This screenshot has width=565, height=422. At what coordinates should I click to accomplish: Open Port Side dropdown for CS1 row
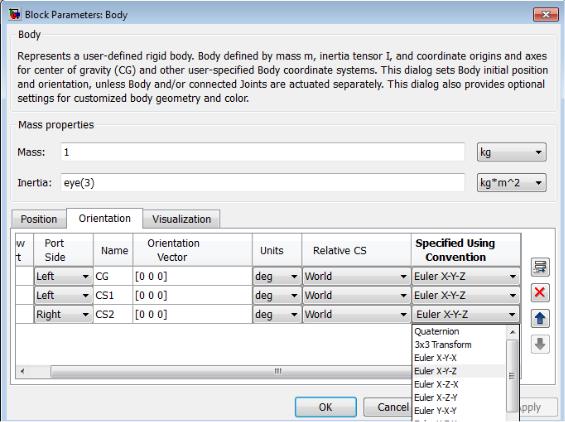tap(63, 296)
